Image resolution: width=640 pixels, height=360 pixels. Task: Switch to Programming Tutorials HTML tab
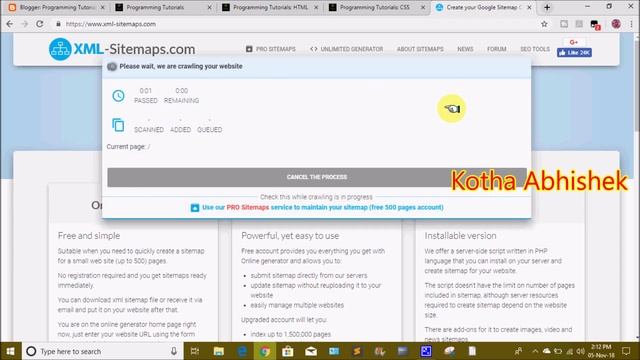click(x=270, y=7)
